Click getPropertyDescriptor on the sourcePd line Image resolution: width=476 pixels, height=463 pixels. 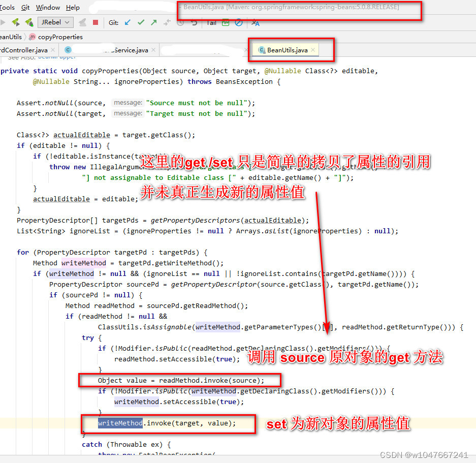point(214,285)
